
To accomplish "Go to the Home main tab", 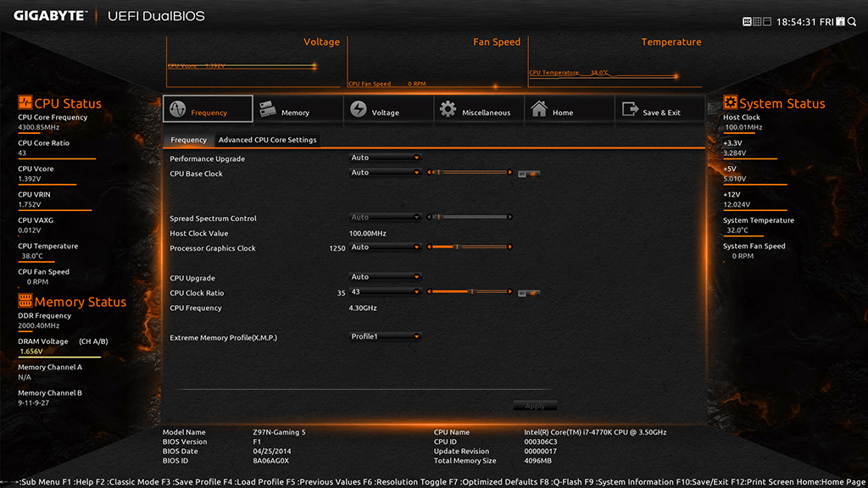I will point(569,109).
